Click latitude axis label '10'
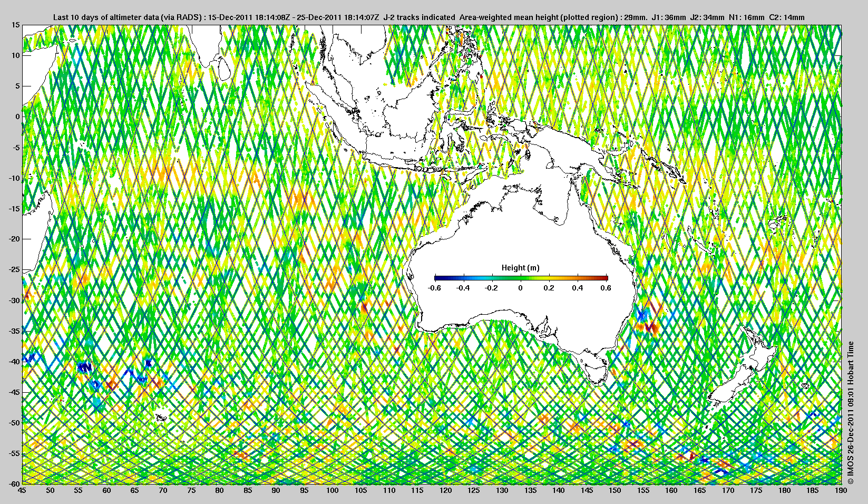The height and width of the screenshot is (504, 868). pyautogui.click(x=16, y=55)
